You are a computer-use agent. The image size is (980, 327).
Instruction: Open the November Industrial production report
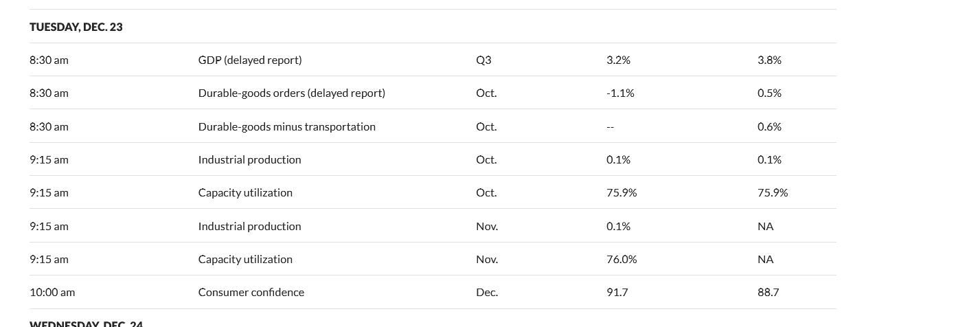[x=249, y=226]
